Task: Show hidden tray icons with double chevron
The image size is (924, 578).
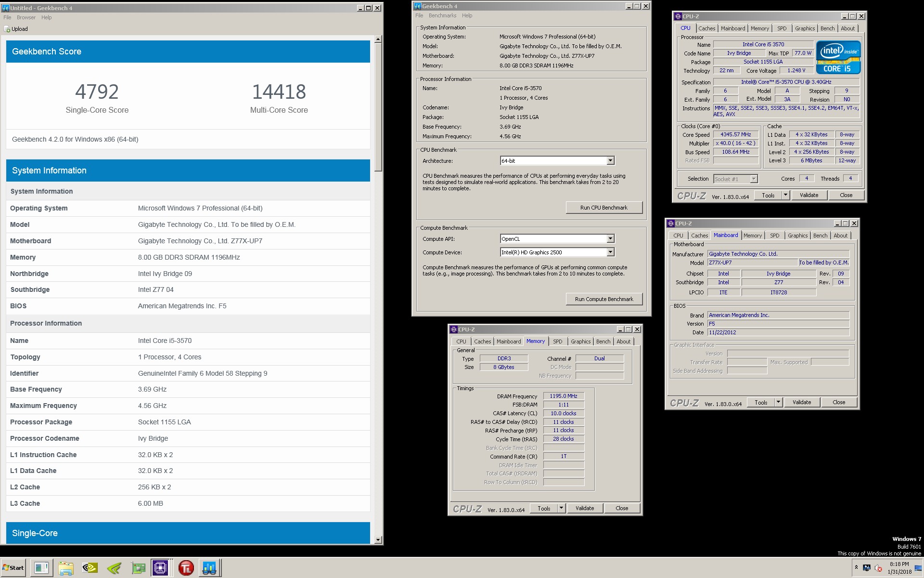Action: pos(856,567)
